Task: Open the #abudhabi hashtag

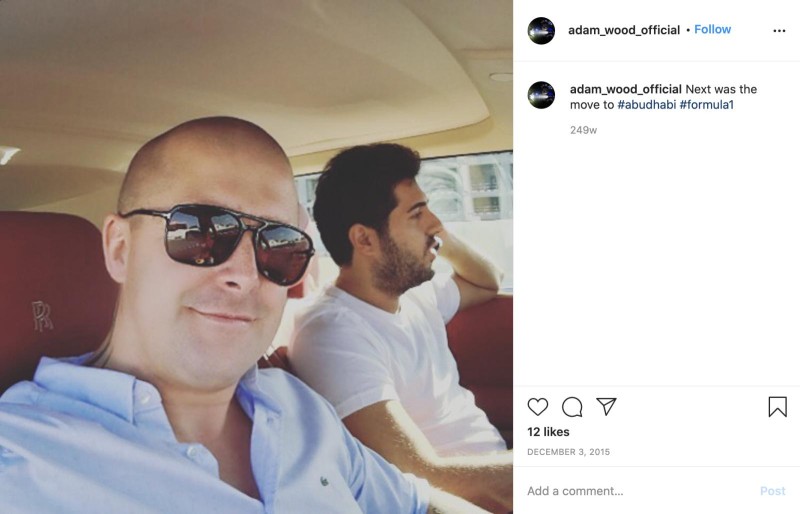Action: (x=646, y=105)
